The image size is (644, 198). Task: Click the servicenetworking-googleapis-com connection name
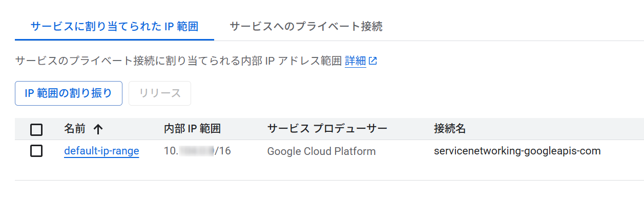click(x=517, y=151)
